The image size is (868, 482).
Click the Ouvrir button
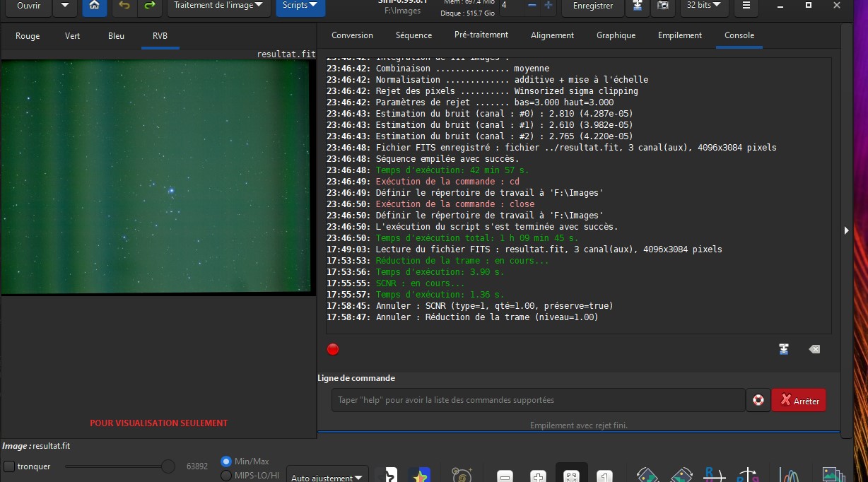coord(28,6)
